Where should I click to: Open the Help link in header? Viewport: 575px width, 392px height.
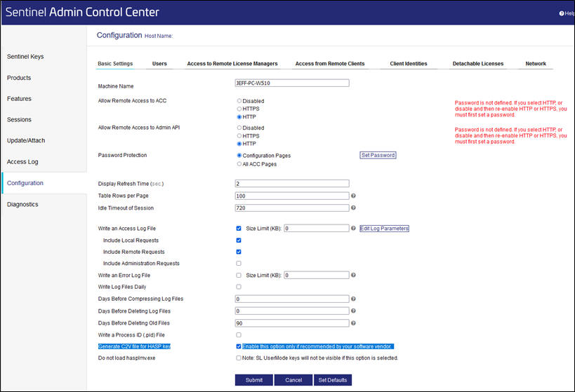pos(567,13)
